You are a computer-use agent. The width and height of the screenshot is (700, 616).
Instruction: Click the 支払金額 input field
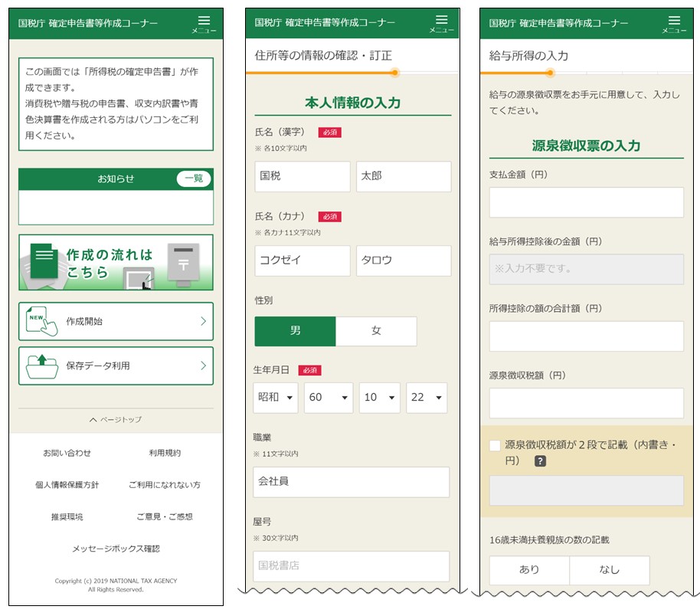coord(586,202)
